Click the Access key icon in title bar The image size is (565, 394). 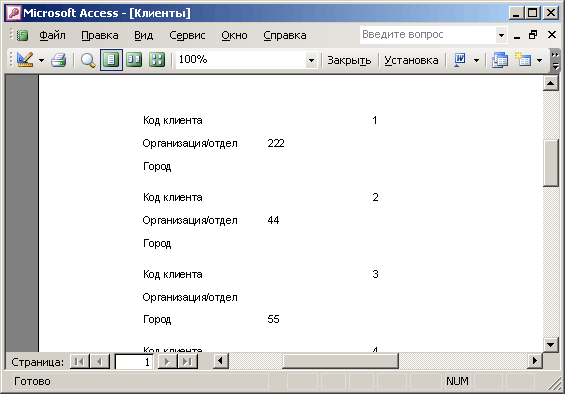click(14, 13)
